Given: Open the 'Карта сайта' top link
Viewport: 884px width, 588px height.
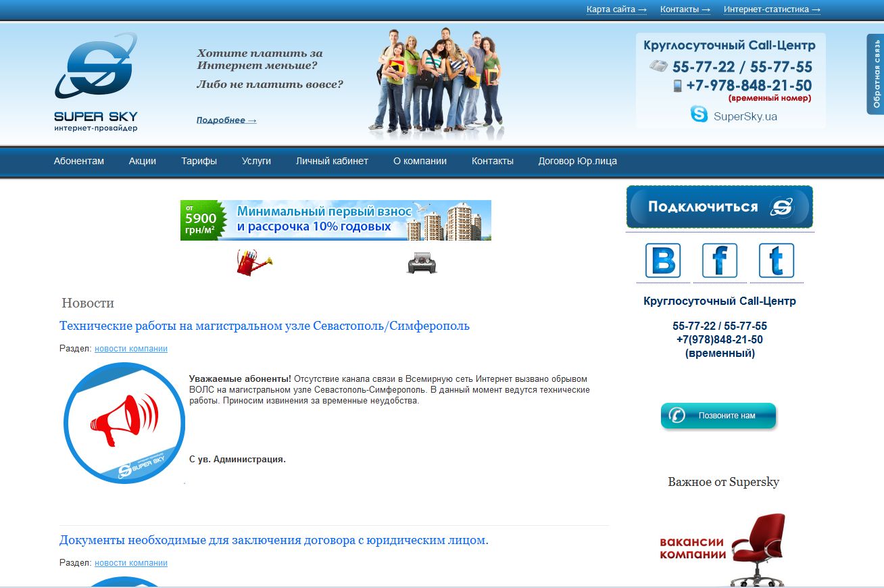Looking at the screenshot, I should (x=616, y=9).
